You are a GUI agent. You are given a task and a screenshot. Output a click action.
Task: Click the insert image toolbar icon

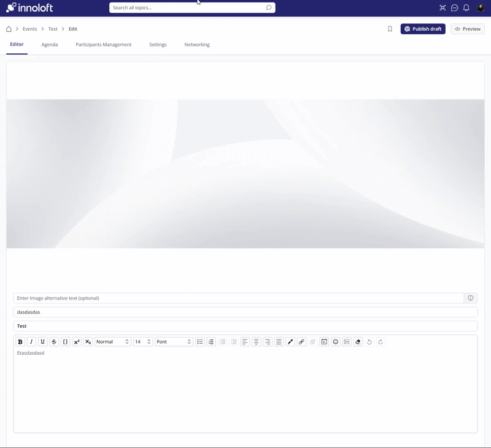[347, 342]
